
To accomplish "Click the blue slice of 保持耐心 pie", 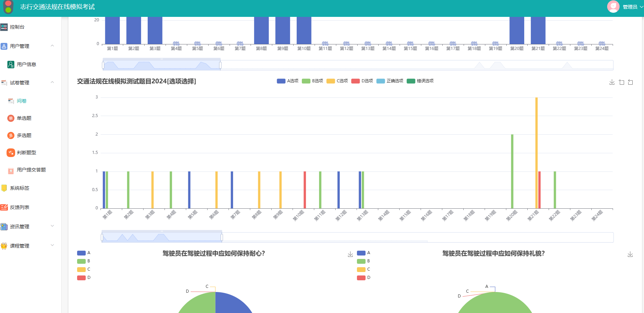I will 231,303.
